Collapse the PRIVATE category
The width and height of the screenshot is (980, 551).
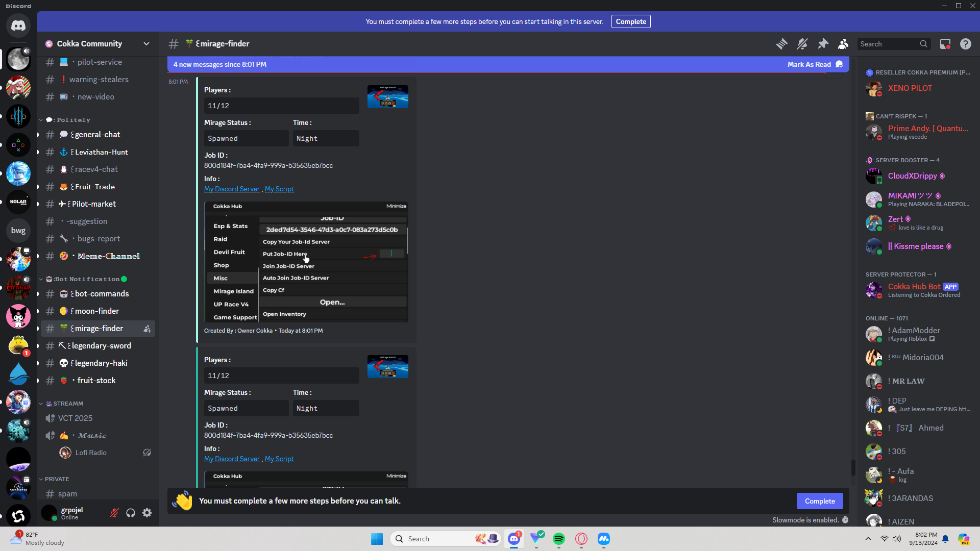pos(54,479)
